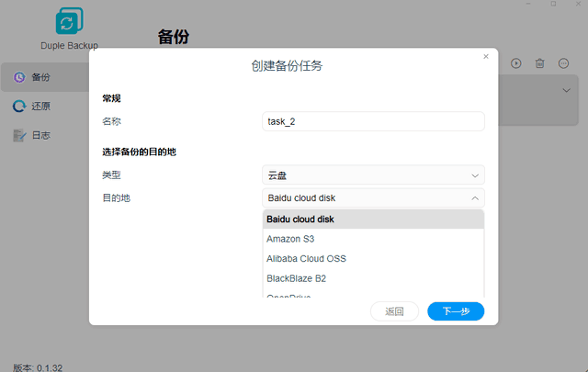The height and width of the screenshot is (372, 588).
Task: Expand the task panel chevron behind dialog
Action: (x=566, y=90)
